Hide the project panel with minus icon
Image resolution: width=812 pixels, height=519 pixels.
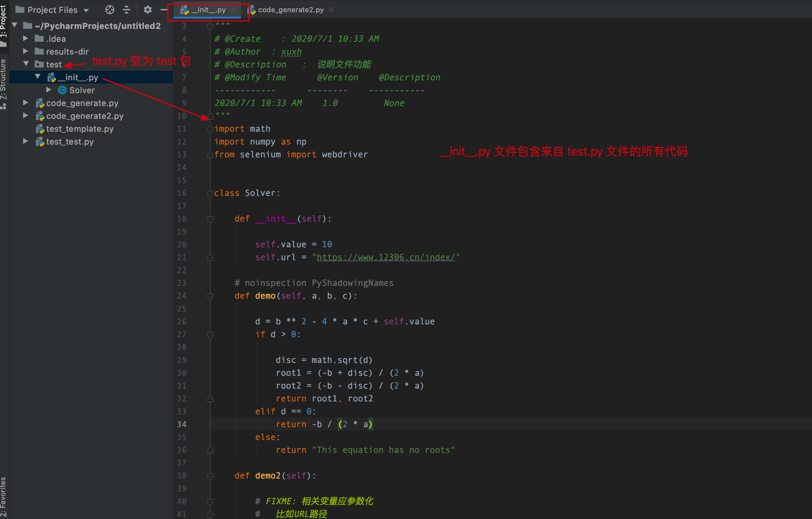(x=163, y=10)
